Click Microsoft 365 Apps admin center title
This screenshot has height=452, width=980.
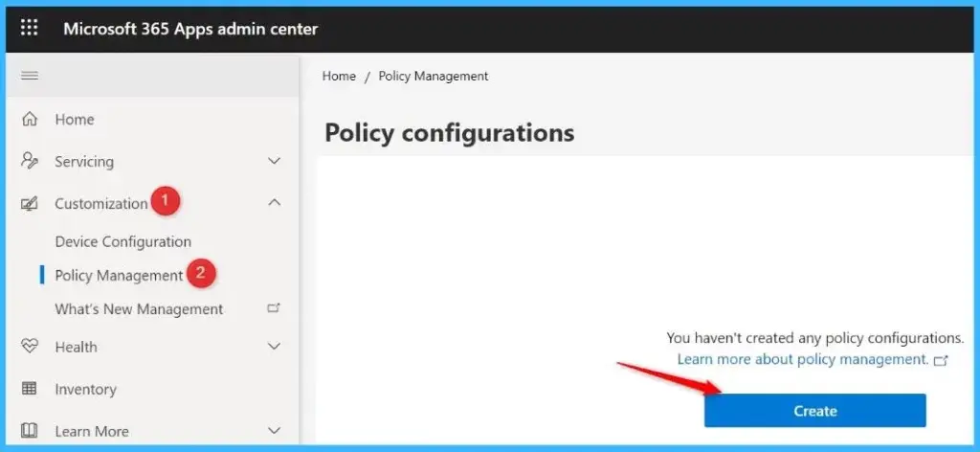(x=190, y=29)
